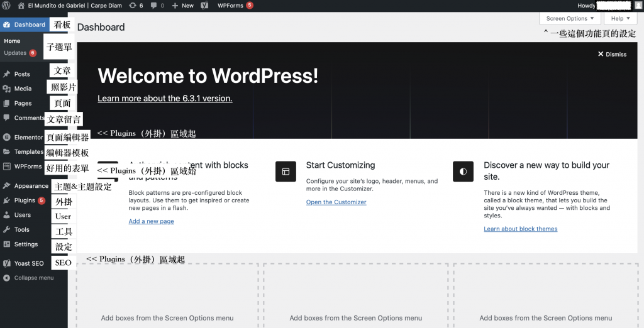Click 'Open the Customizer' link

point(336,202)
